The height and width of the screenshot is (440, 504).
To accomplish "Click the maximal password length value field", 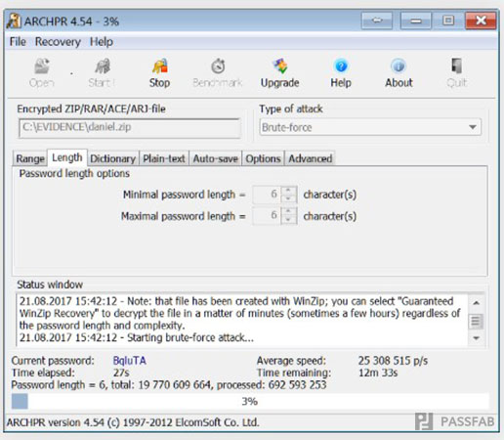I will [x=267, y=215].
